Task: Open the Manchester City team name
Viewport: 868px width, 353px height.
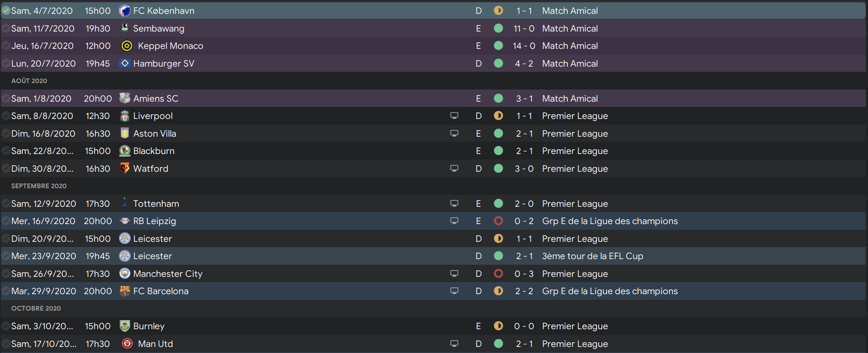Action: click(x=167, y=274)
